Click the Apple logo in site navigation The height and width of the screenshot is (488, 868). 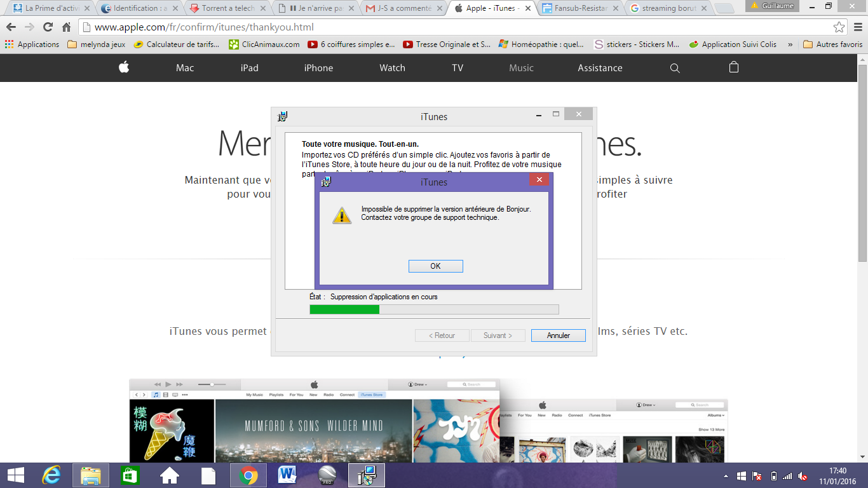tap(124, 67)
